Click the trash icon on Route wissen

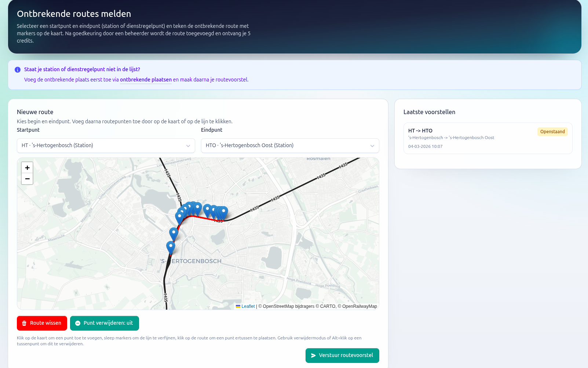(24, 323)
